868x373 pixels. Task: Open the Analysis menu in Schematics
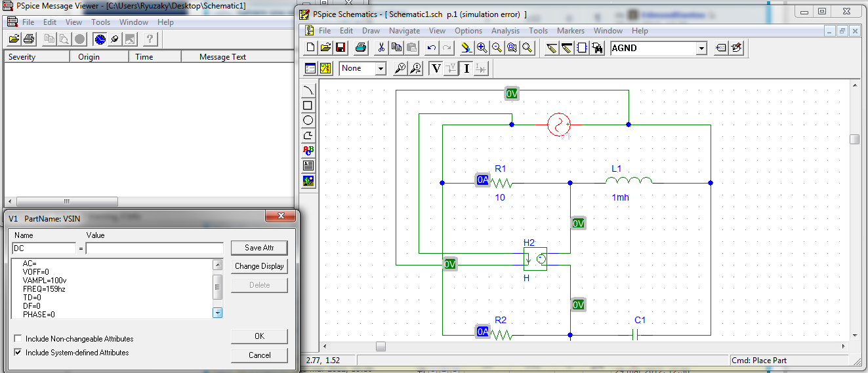click(x=505, y=31)
